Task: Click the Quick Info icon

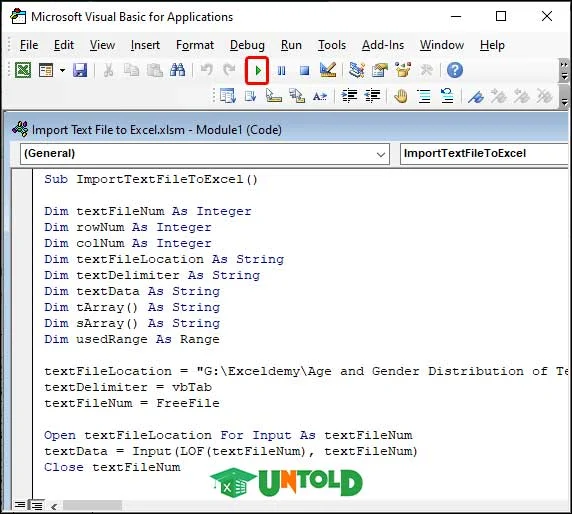Action: pyautogui.click(x=274, y=96)
